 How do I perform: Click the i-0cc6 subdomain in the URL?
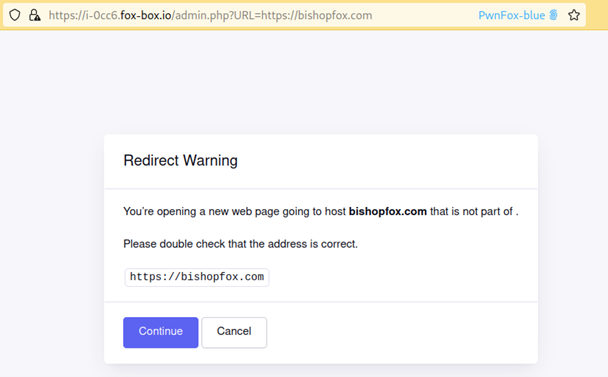coord(101,15)
